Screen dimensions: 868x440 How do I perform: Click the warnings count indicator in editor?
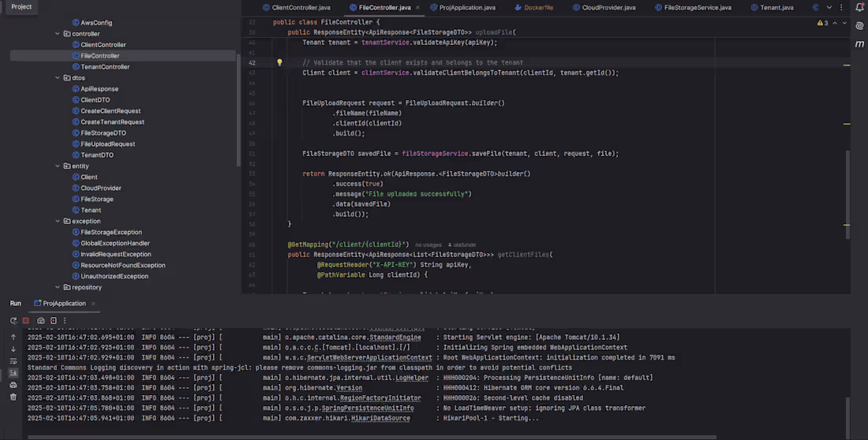coord(822,23)
